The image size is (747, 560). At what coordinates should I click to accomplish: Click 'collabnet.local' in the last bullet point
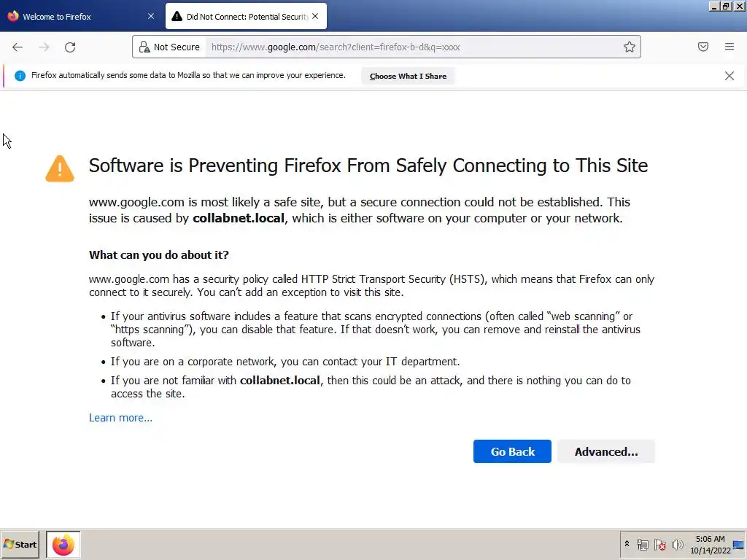[280, 381]
